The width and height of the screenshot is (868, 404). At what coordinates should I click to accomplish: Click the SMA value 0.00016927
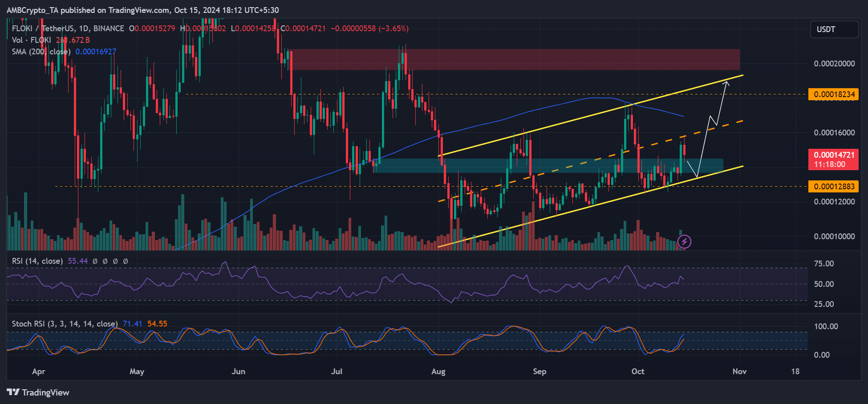[96, 52]
